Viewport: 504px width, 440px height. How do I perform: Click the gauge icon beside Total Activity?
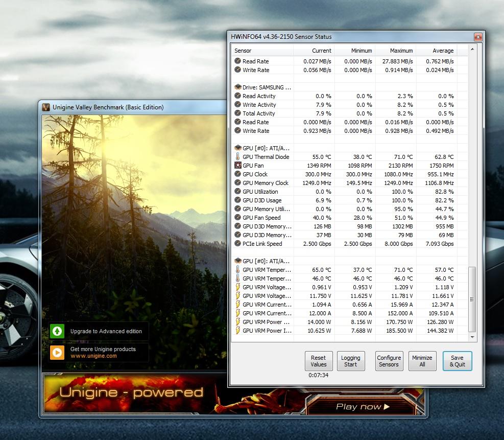click(x=237, y=113)
